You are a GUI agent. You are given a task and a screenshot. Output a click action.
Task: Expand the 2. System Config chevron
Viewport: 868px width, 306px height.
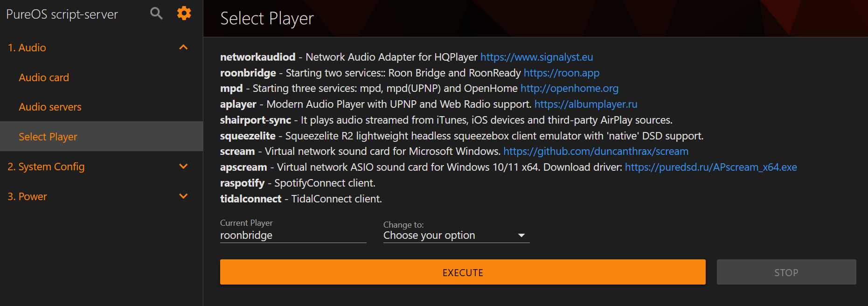pyautogui.click(x=183, y=167)
